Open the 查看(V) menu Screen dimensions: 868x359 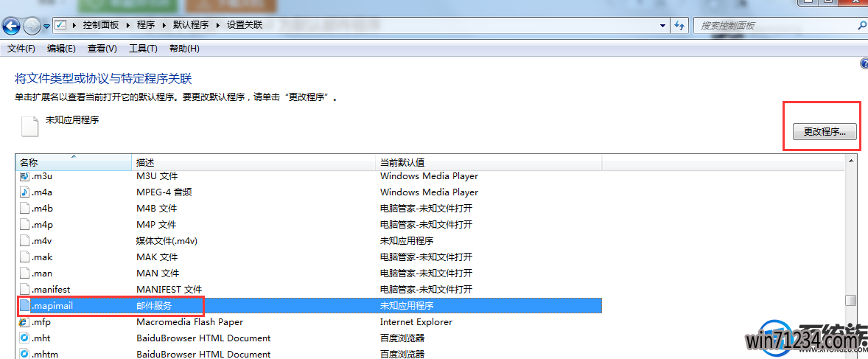(x=102, y=49)
